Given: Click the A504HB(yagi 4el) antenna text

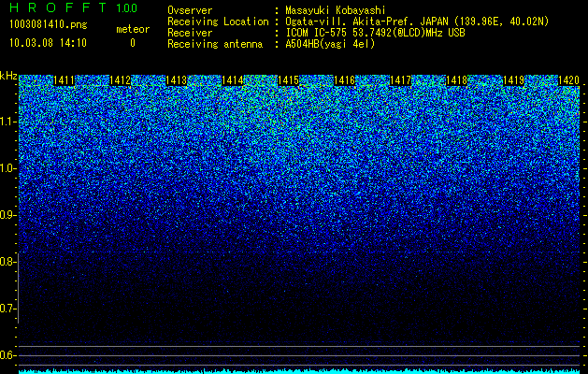Looking at the screenshot, I should [330, 44].
